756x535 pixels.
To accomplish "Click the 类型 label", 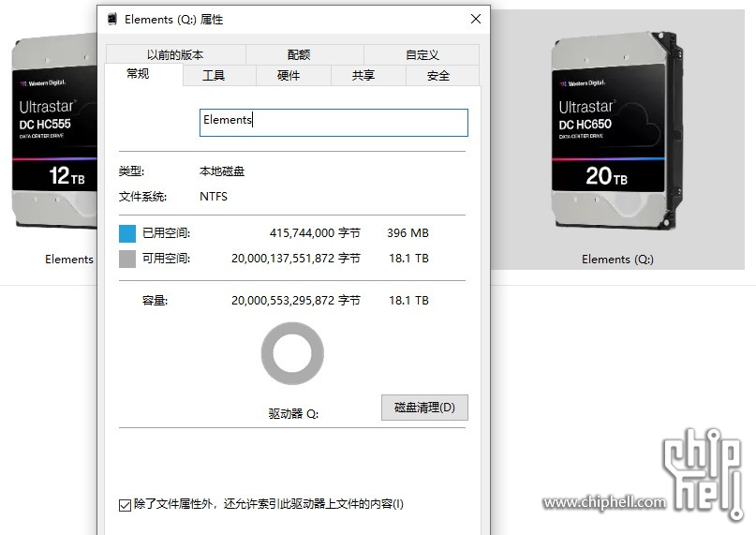I will click(x=131, y=171).
